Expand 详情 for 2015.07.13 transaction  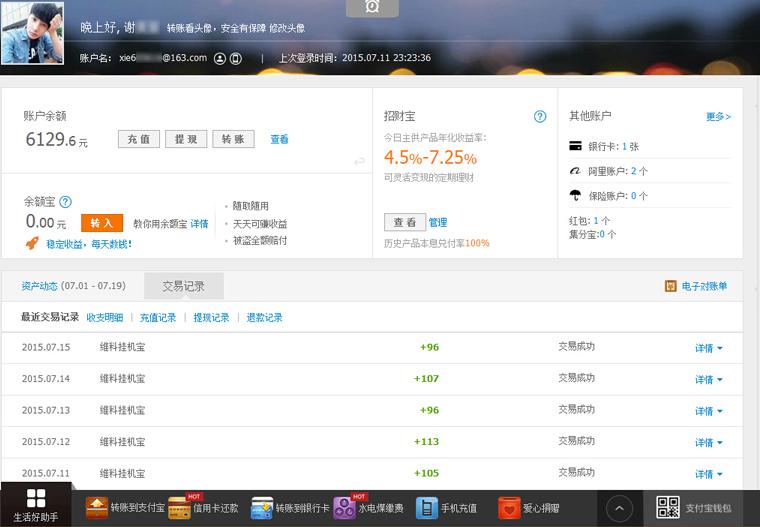click(709, 411)
